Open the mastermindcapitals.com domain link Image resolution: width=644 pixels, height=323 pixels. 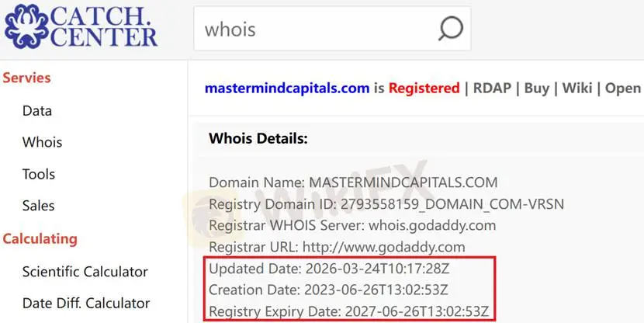pos(287,88)
